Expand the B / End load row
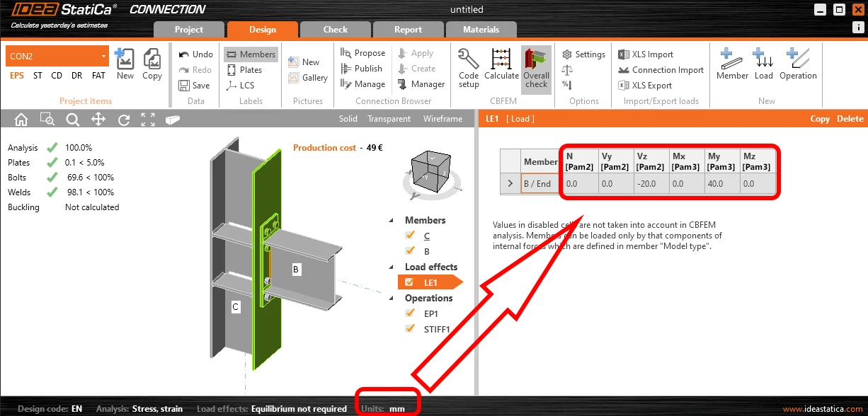The width and height of the screenshot is (868, 416). click(x=510, y=183)
